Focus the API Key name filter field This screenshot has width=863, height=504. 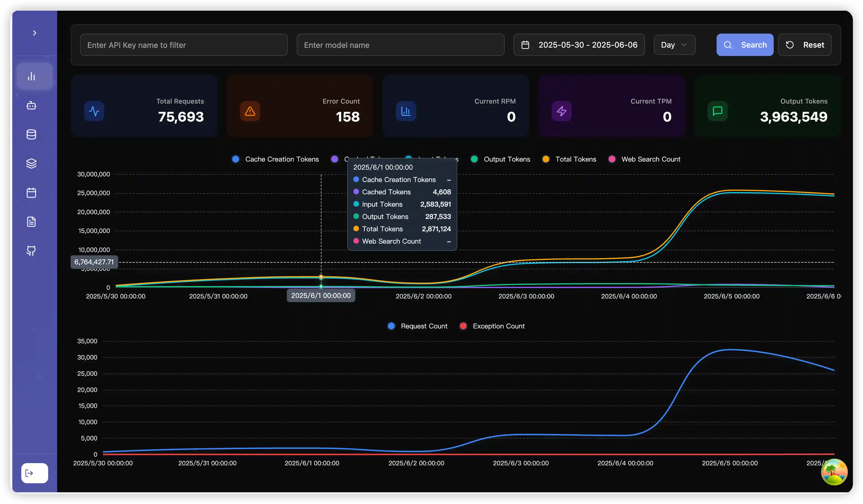(184, 45)
